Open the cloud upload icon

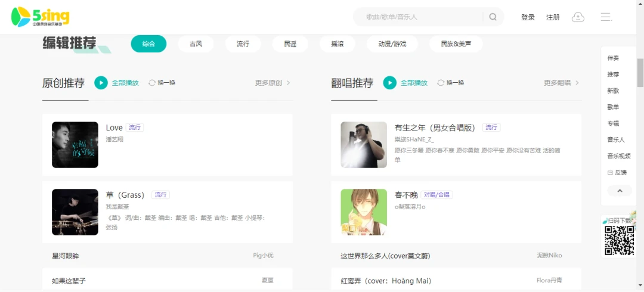578,17
